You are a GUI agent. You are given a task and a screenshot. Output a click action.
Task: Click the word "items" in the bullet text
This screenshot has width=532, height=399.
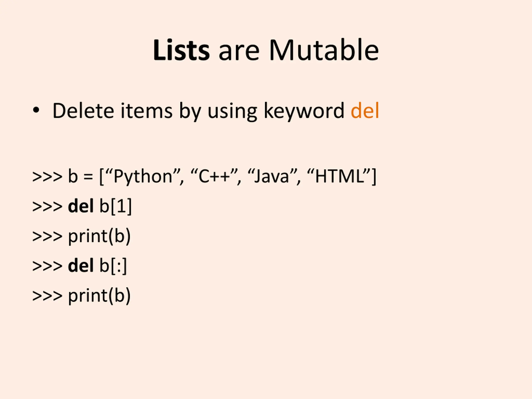pyautogui.click(x=147, y=111)
